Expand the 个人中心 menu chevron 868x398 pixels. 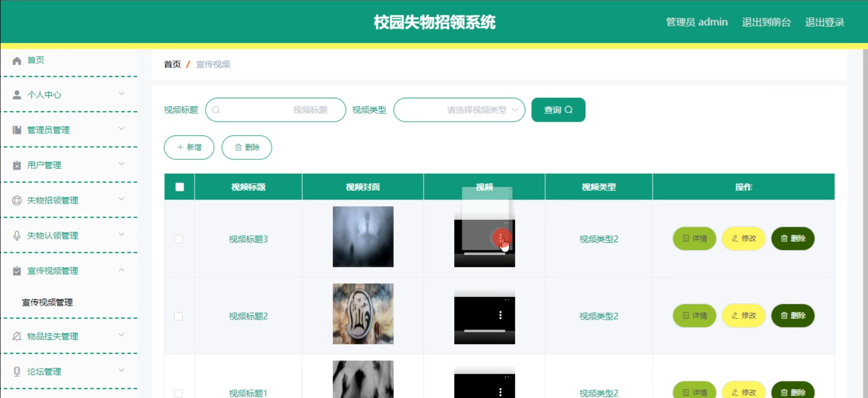[122, 93]
